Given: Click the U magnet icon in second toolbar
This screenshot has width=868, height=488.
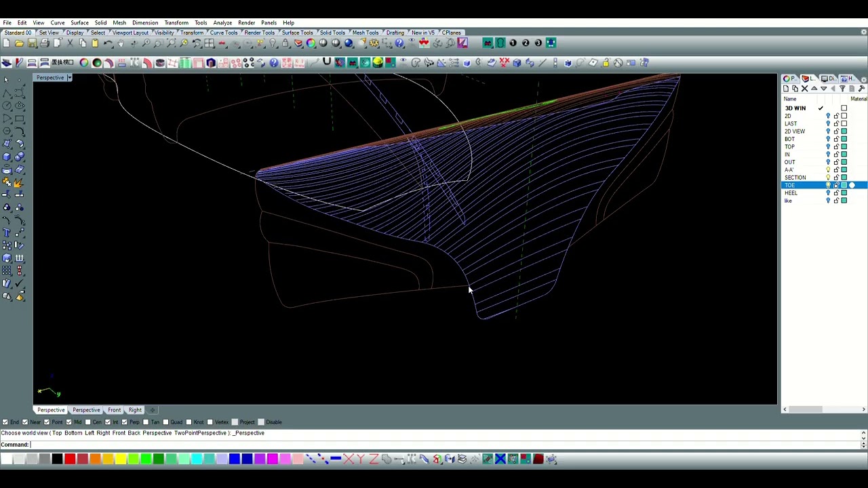Looking at the screenshot, I should (x=327, y=62).
